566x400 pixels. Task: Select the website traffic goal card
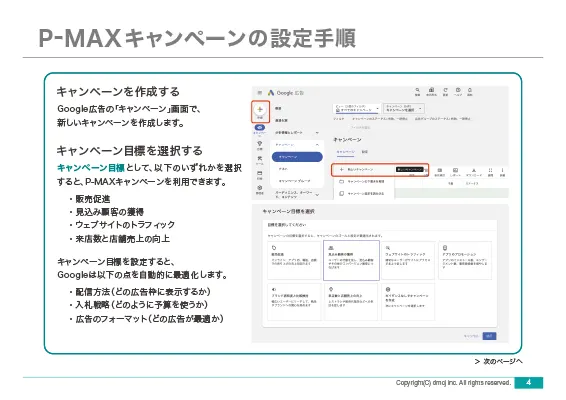coord(408,260)
